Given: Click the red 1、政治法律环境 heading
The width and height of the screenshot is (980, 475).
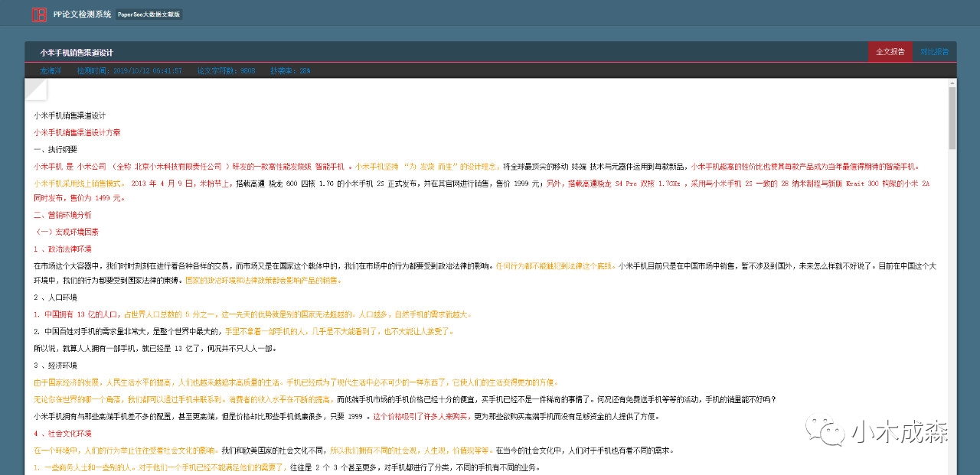Looking at the screenshot, I should tap(62, 249).
